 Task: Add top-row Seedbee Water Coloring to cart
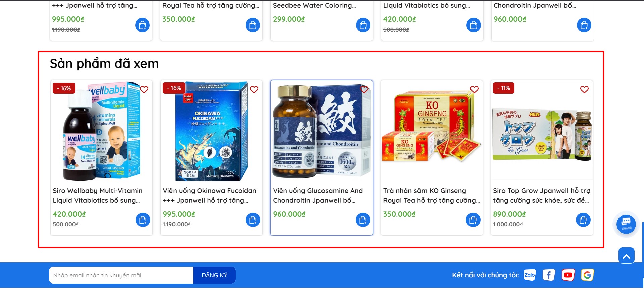(363, 25)
